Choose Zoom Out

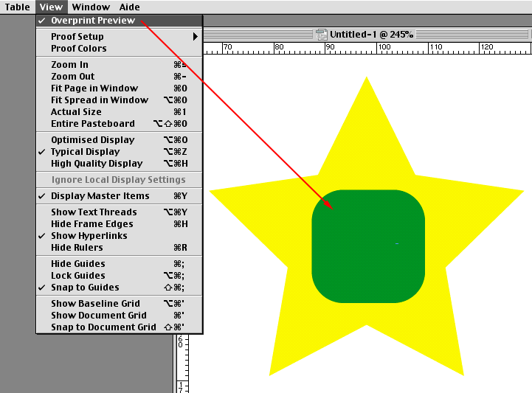[x=120, y=76]
